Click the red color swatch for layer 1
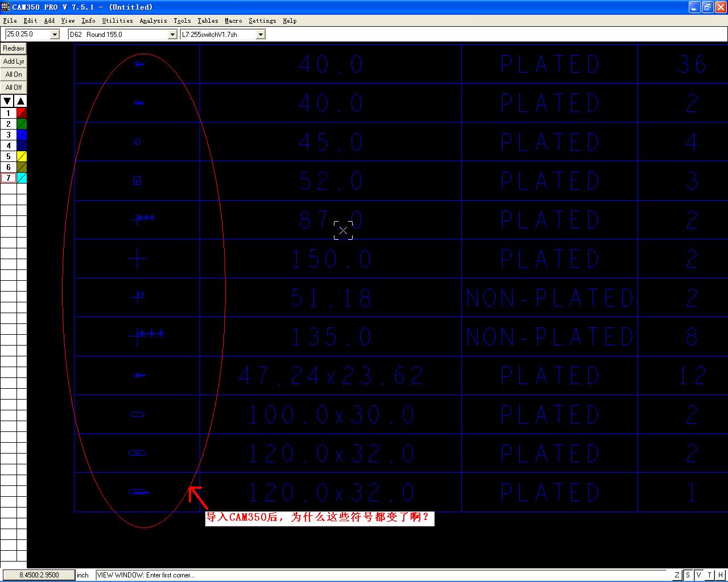This screenshot has height=582, width=728. 22,113
